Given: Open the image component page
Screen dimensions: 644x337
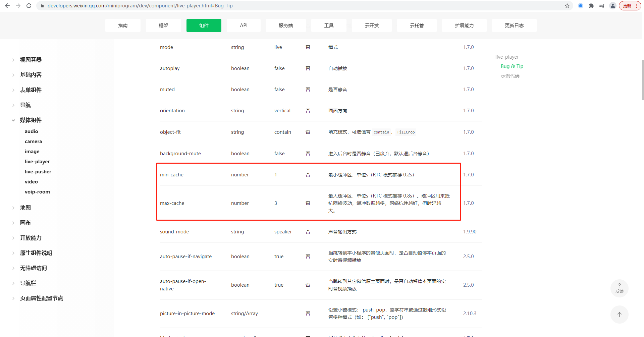Looking at the screenshot, I should [32, 152].
